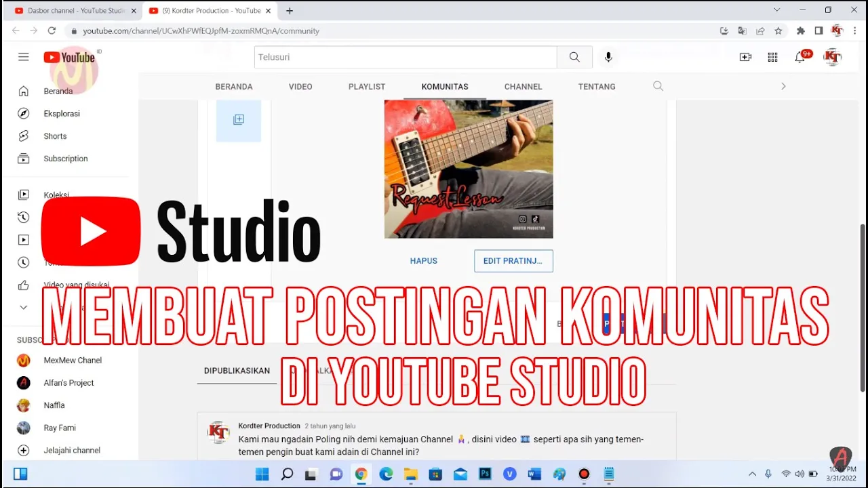Open Koleksi library icon in sidebar

pyautogui.click(x=24, y=195)
